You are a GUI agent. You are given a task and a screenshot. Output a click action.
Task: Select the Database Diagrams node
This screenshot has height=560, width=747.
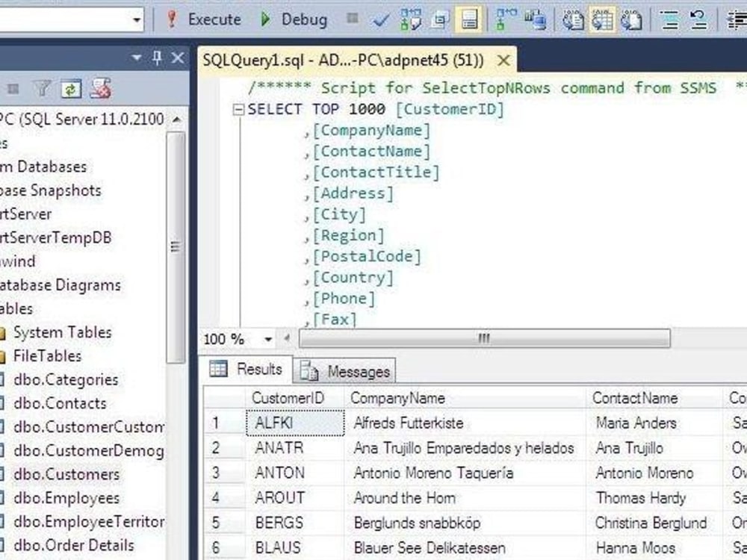[x=60, y=285]
